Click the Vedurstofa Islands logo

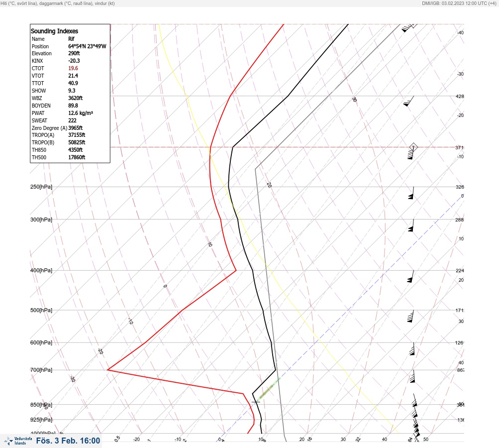(18, 441)
